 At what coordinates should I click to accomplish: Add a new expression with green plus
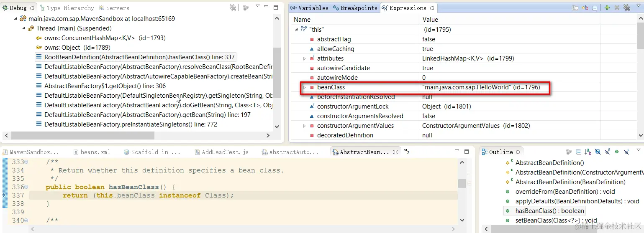(x=607, y=8)
